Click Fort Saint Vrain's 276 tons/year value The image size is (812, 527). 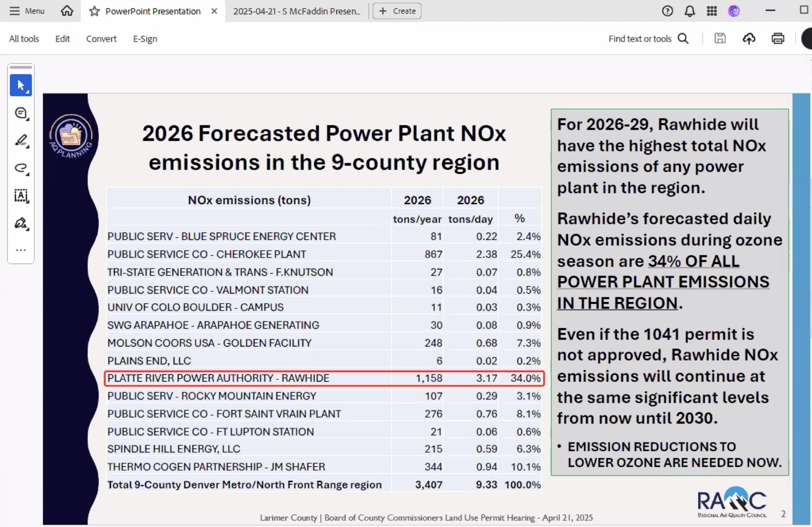[433, 413]
